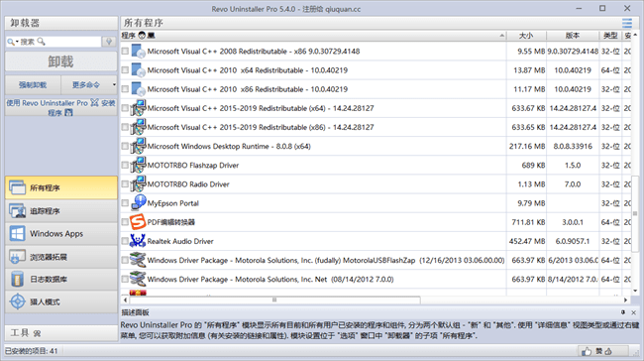The width and height of the screenshot is (644, 361).
Task: Click the MyEpson Portal globe icon
Action: 138,202
